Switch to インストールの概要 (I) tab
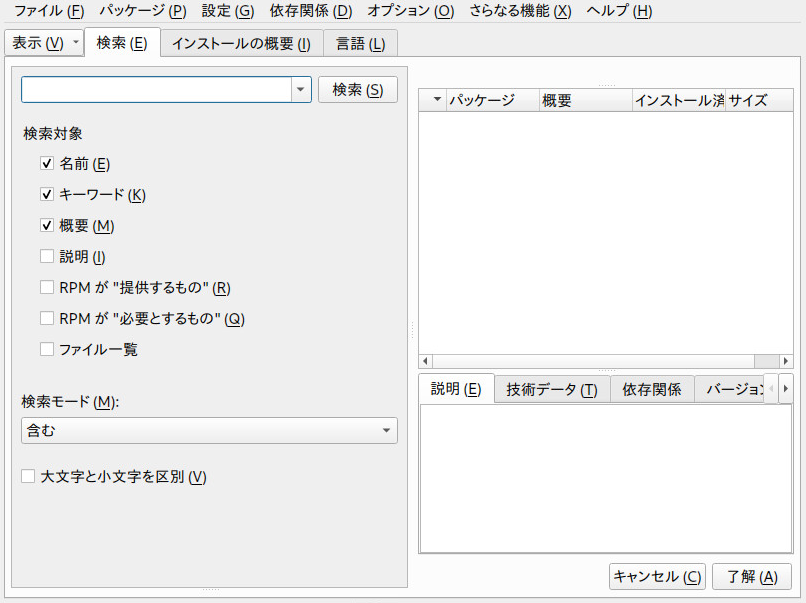Viewport: 806px width, 603px height. pos(241,43)
